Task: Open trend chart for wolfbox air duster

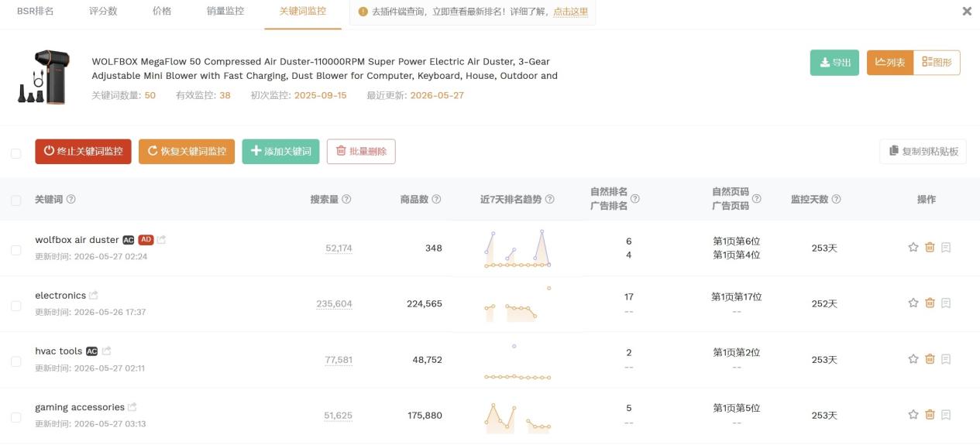Action: 518,248
